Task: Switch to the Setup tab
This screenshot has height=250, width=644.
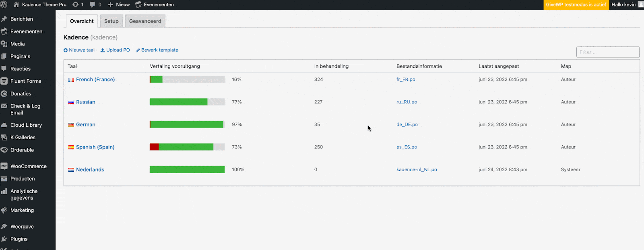Action: pyautogui.click(x=111, y=21)
